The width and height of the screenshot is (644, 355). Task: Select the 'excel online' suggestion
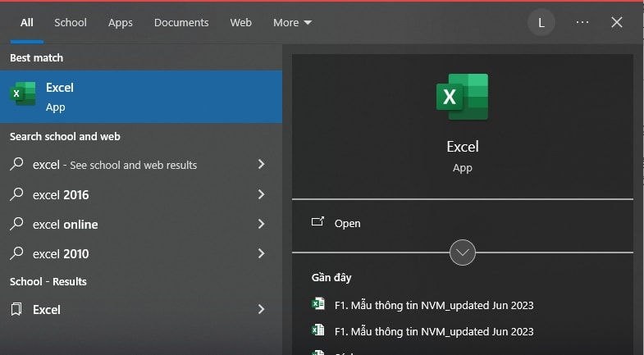(x=141, y=224)
